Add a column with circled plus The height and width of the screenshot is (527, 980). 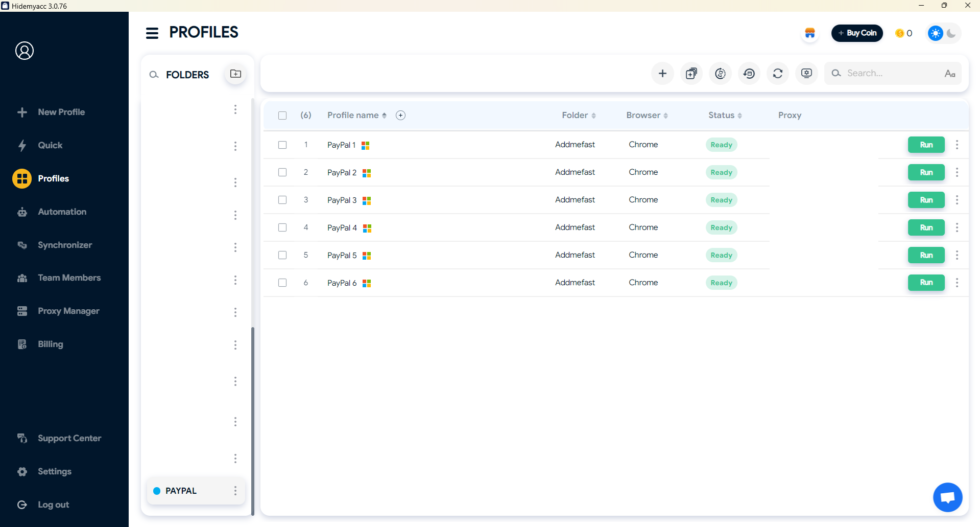click(401, 116)
